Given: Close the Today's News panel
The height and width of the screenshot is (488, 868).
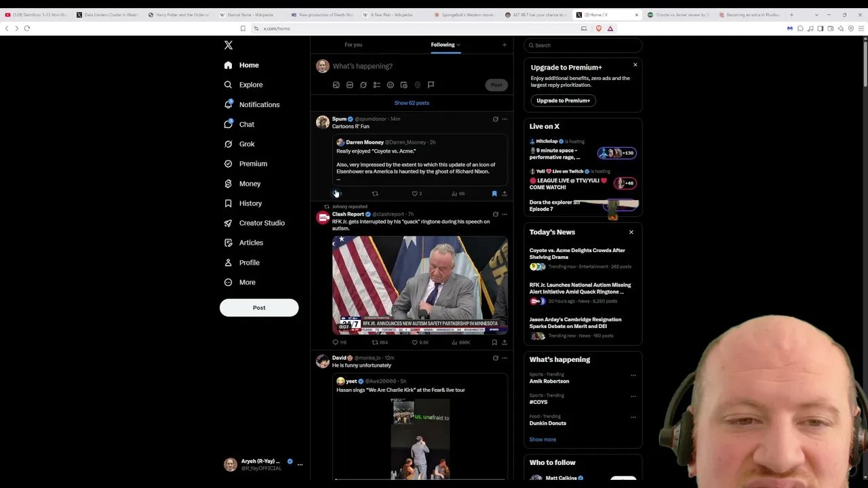Looking at the screenshot, I should tap(631, 232).
